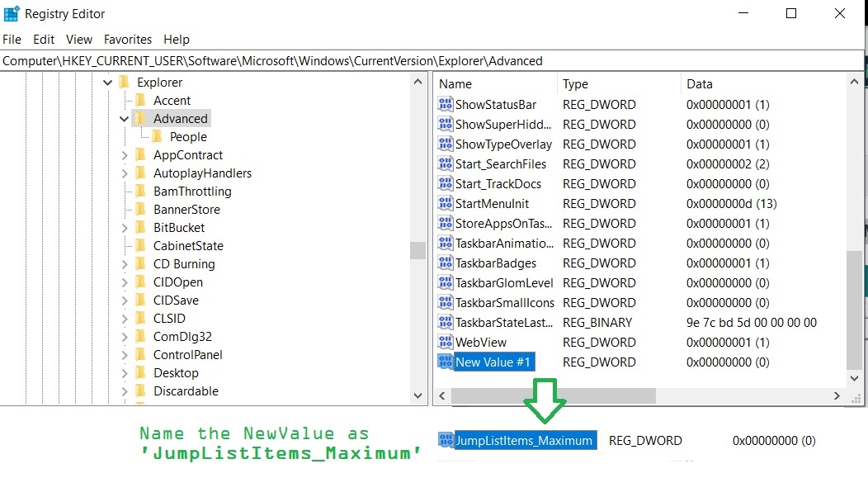Open the View menu
This screenshot has width=868, height=478.
(79, 40)
